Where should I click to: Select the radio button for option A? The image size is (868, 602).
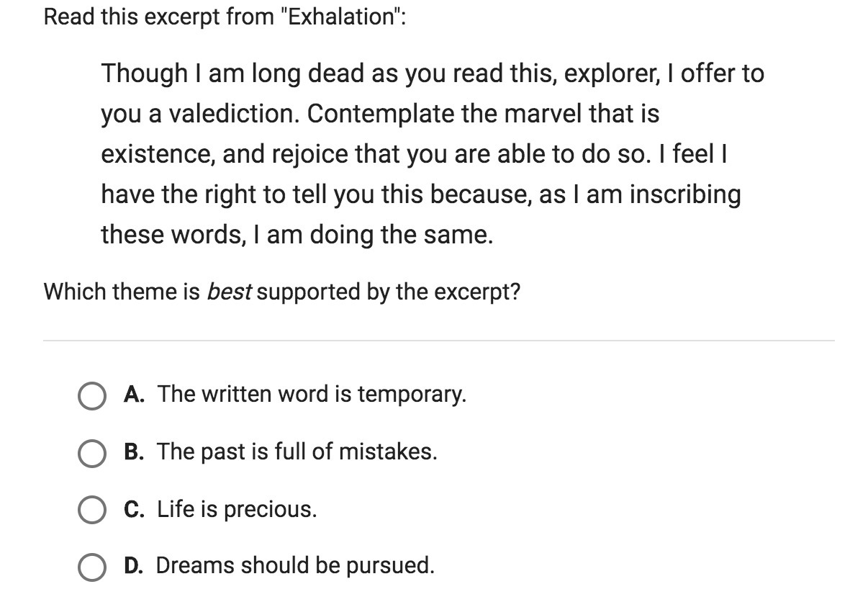tap(91, 395)
